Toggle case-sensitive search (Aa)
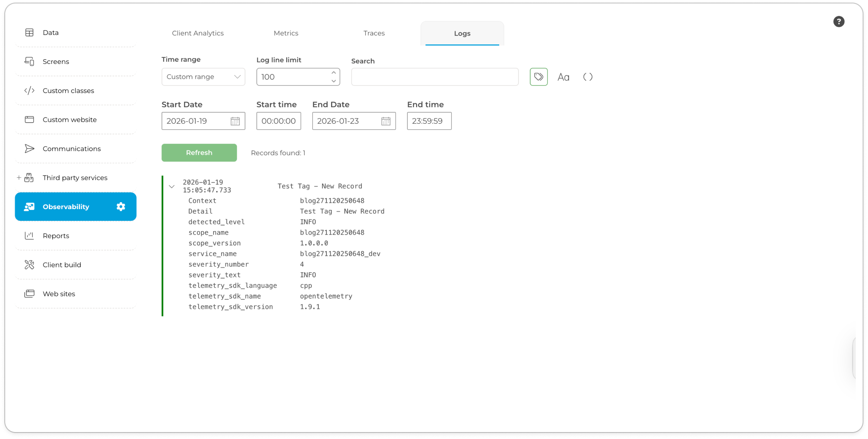 563,77
